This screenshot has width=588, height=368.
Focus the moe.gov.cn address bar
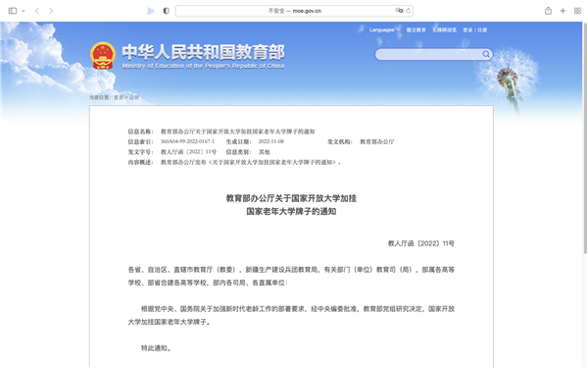point(294,11)
